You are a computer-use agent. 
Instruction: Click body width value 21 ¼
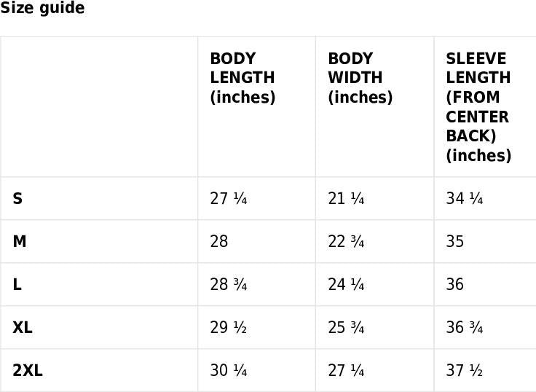pyautogui.click(x=346, y=198)
